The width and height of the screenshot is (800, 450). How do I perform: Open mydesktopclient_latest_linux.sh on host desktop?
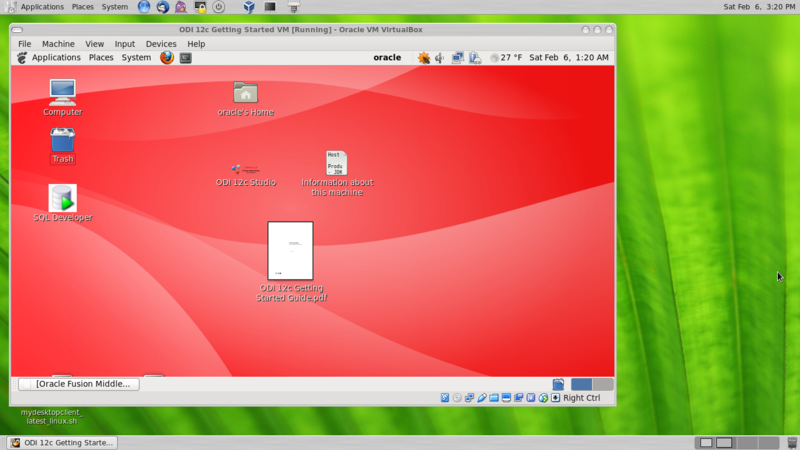click(52, 416)
